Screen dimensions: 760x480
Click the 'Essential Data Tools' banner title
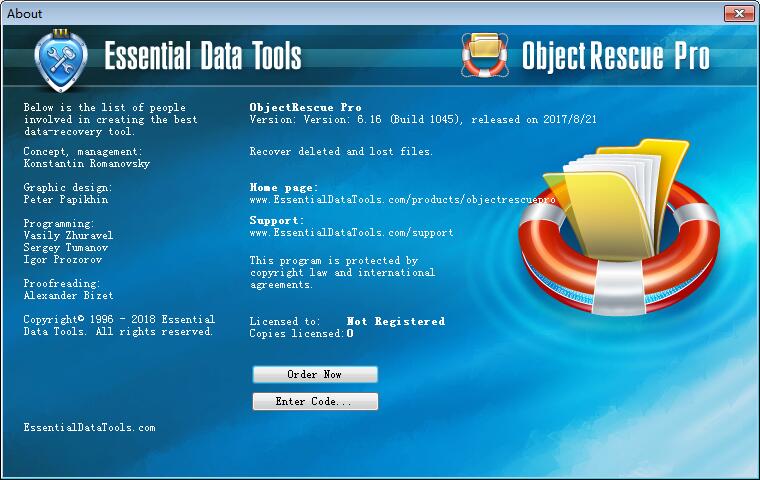coord(203,56)
